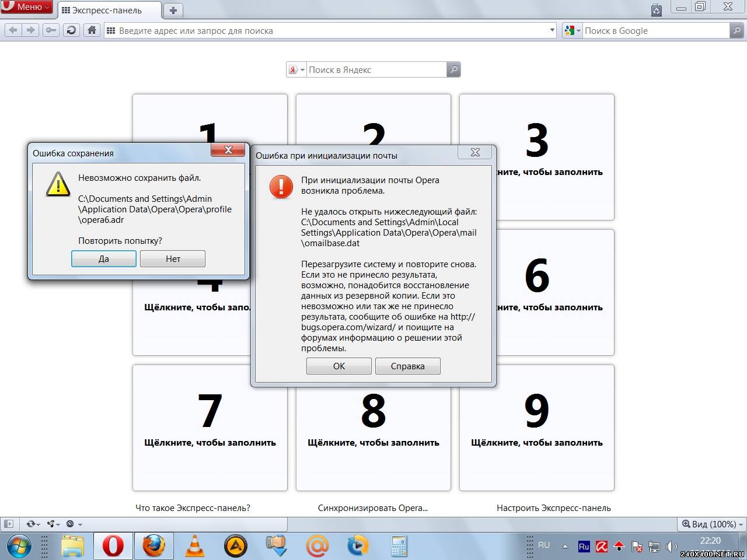The width and height of the screenshot is (747, 560).
Task: Click the Yandex search magnifier button
Action: pyautogui.click(x=453, y=69)
